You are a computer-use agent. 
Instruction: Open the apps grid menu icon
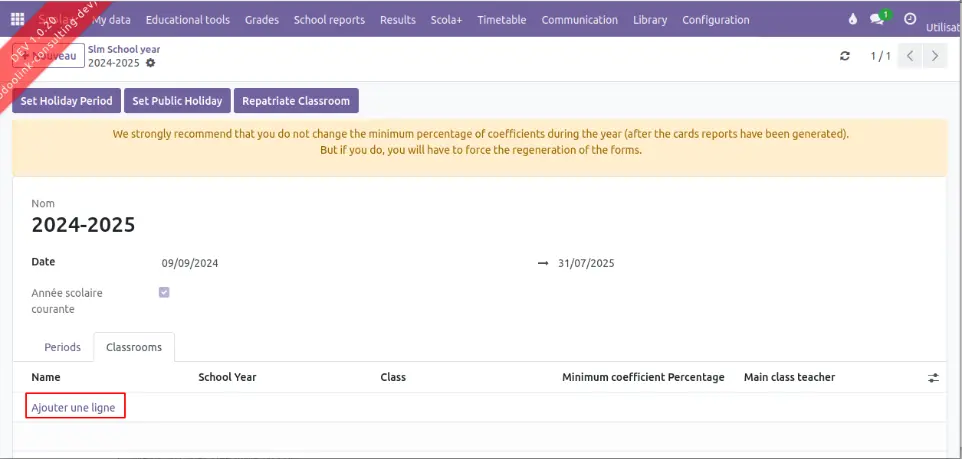[x=17, y=20]
